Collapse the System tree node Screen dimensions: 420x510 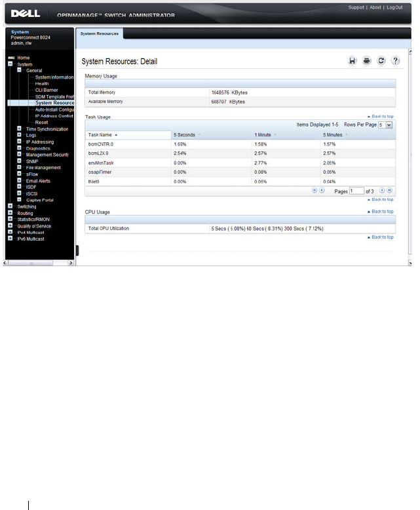(x=10, y=64)
